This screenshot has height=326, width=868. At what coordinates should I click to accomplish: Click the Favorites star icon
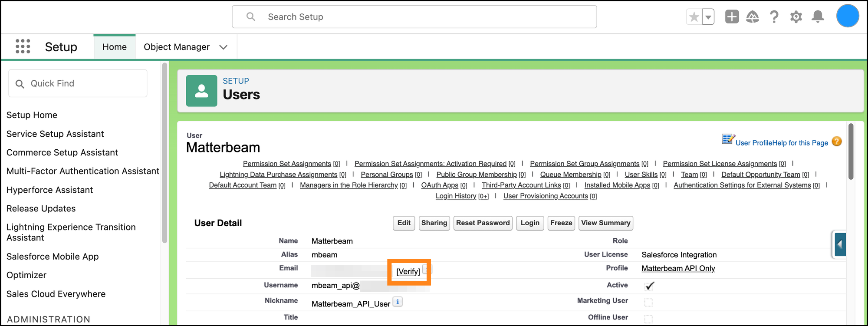694,17
